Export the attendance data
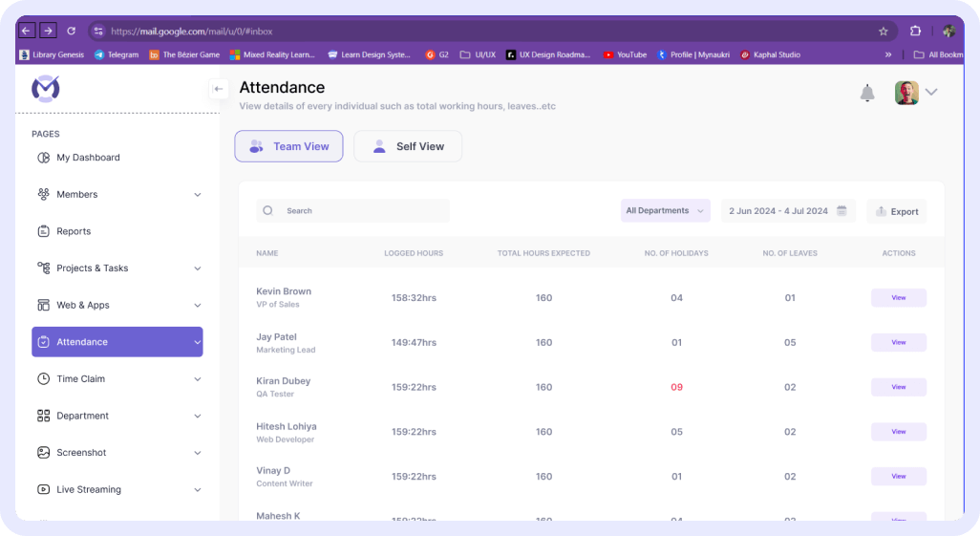 coord(896,211)
